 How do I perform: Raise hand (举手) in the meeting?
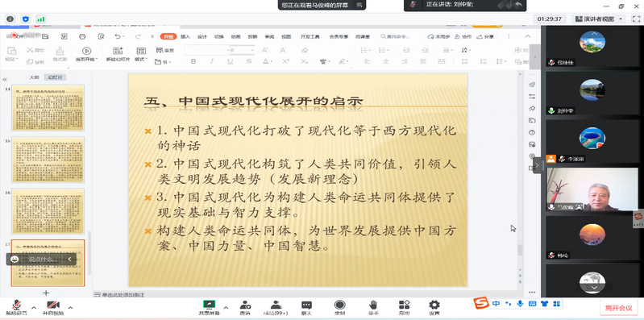click(x=373, y=307)
